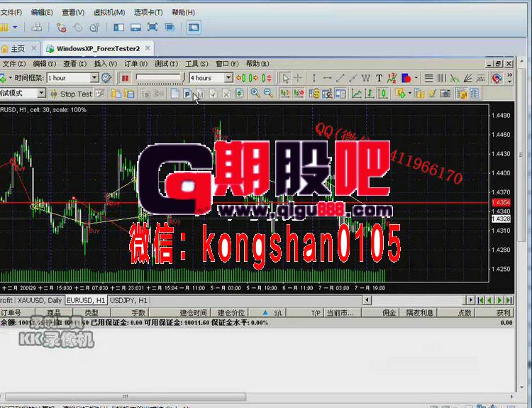Open VMware 虚拟机(M) menu

click(x=109, y=13)
